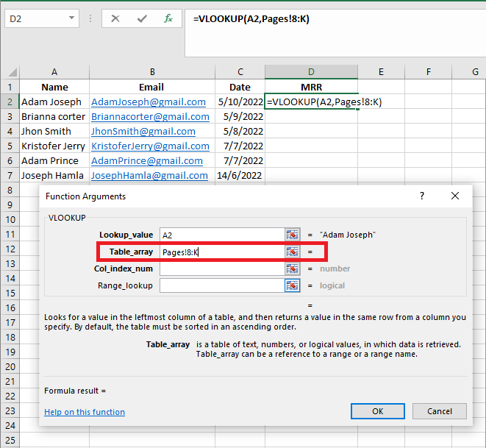Open KristoferJerry@gmail.com email link
The image size is (486, 448).
click(150, 146)
